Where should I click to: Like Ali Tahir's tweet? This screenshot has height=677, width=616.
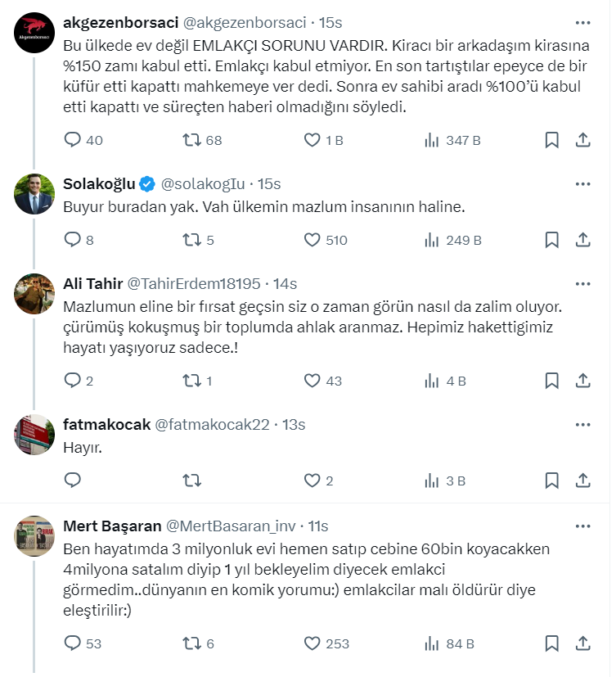(312, 381)
